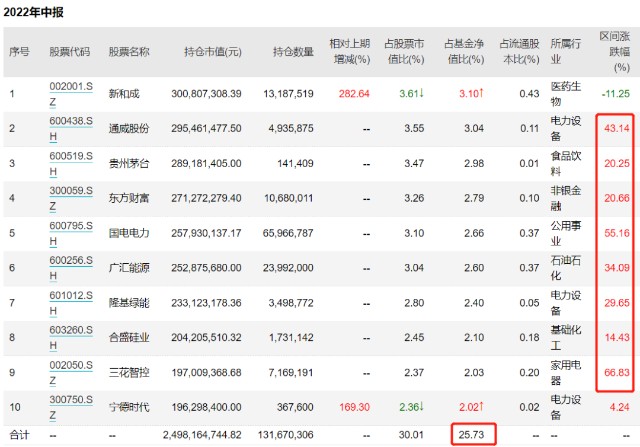Open stock code link 601012.SH
The width and height of the screenshot is (640, 447).
(71, 303)
